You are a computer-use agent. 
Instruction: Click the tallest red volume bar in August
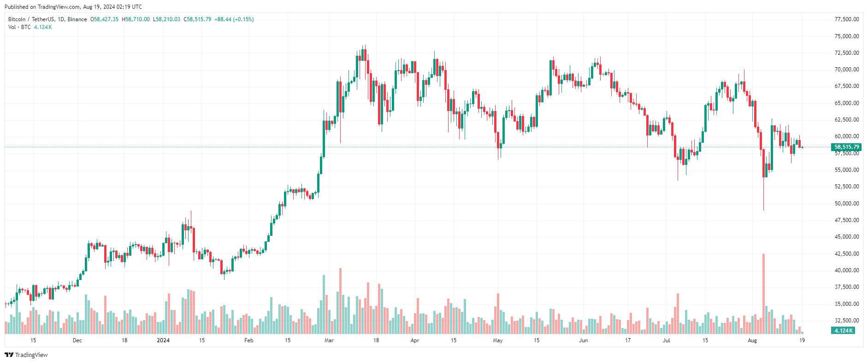coord(763,294)
